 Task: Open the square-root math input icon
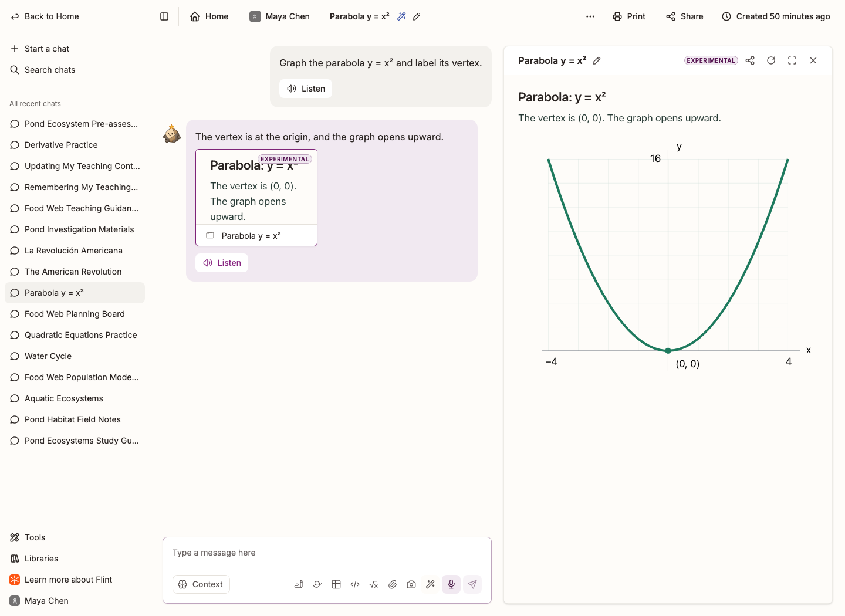(374, 584)
